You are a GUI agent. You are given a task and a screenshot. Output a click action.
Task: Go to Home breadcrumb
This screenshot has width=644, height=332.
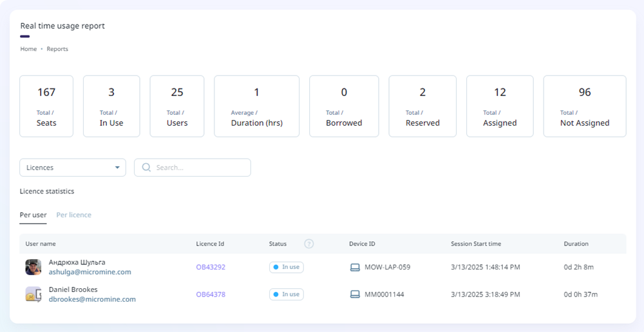28,49
